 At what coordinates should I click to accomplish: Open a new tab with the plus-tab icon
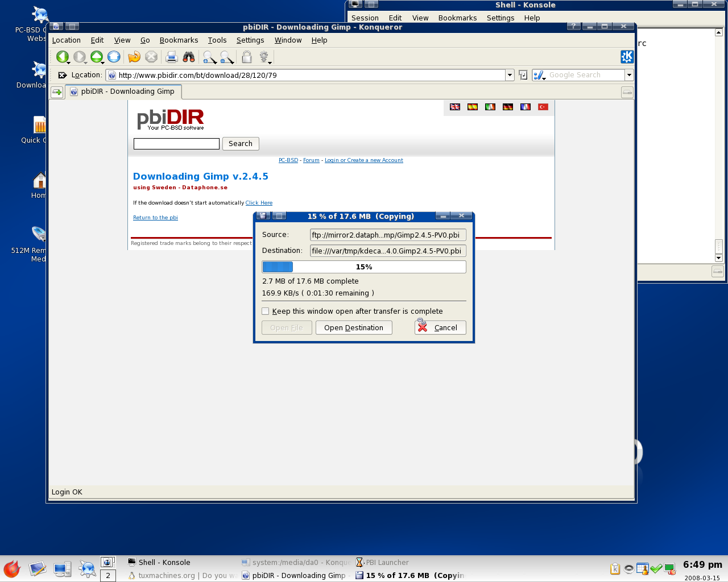pyautogui.click(x=57, y=92)
